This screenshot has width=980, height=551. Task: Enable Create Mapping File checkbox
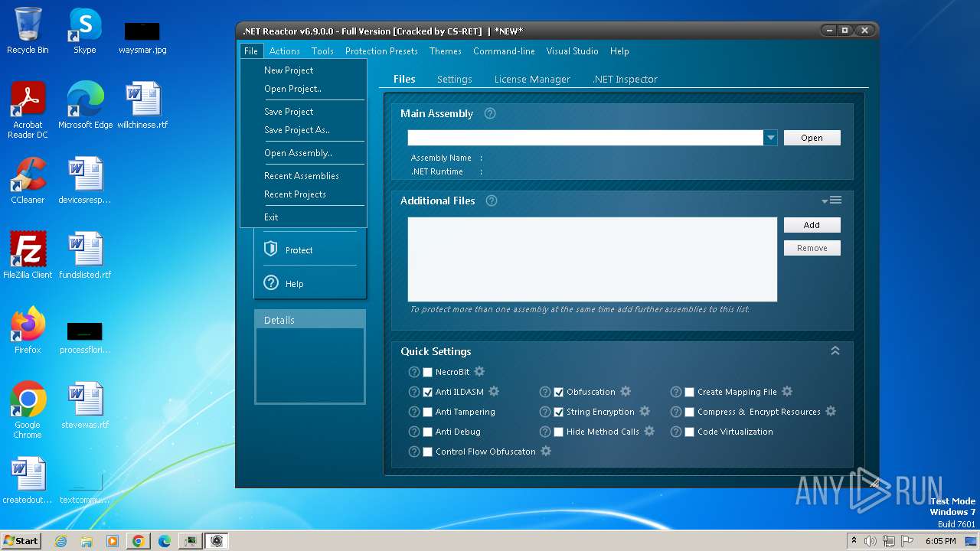tap(690, 393)
